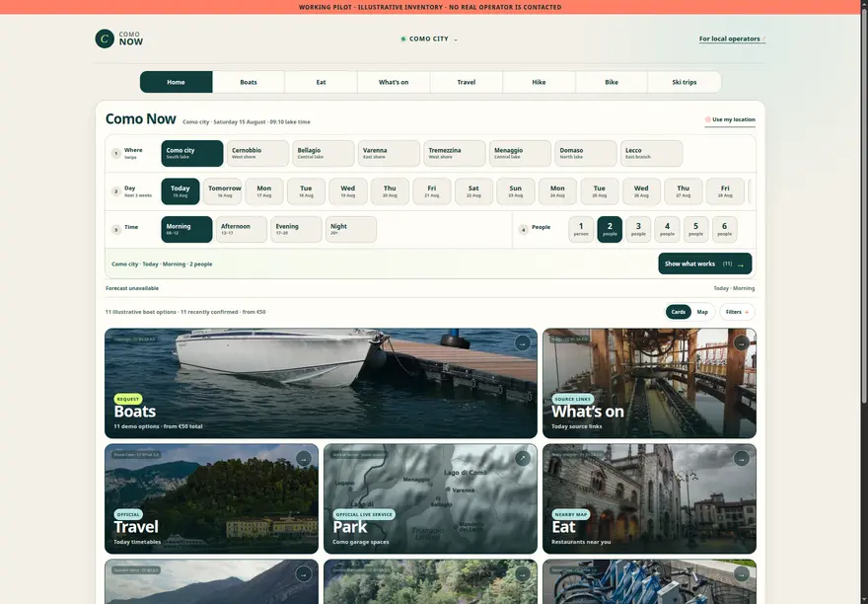Set party size to 3 people
This screenshot has height=604, width=868.
[x=638, y=229]
